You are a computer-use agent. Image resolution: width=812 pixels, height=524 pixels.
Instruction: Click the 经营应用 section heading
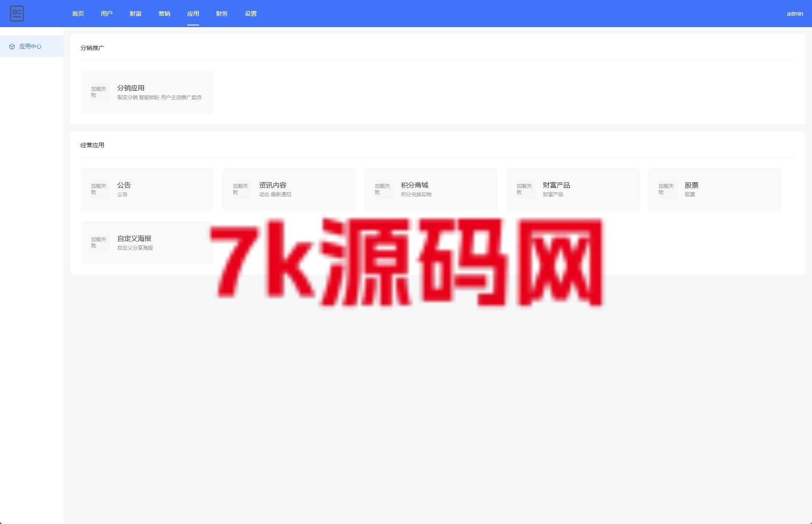[92, 145]
